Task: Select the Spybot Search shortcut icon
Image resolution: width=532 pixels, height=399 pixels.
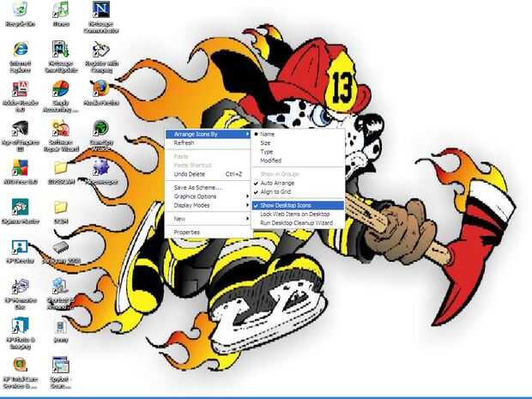Action: pyautogui.click(x=61, y=365)
